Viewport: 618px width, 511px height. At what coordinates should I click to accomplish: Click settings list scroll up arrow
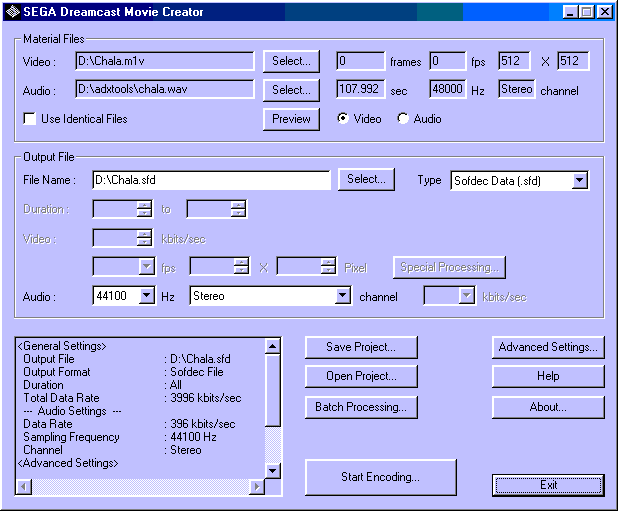(x=272, y=346)
